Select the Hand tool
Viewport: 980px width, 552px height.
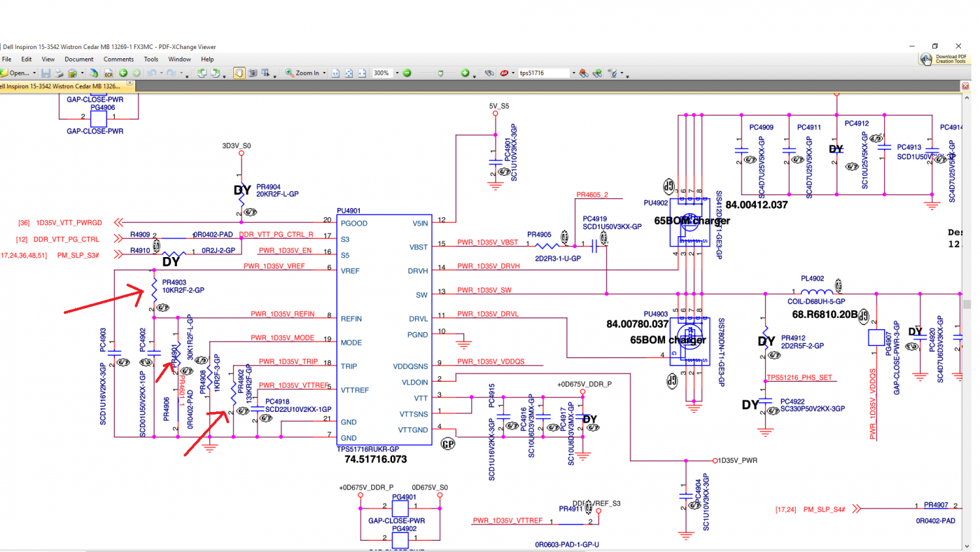pyautogui.click(x=239, y=73)
